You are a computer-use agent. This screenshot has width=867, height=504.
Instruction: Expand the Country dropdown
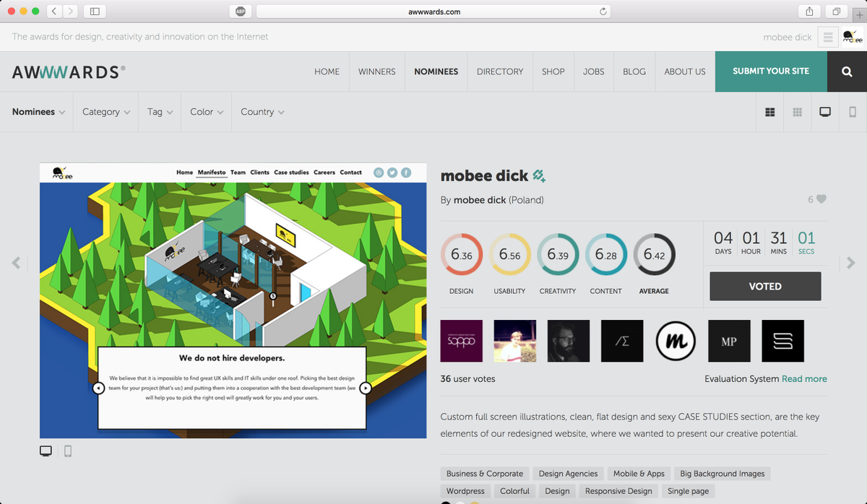(262, 112)
